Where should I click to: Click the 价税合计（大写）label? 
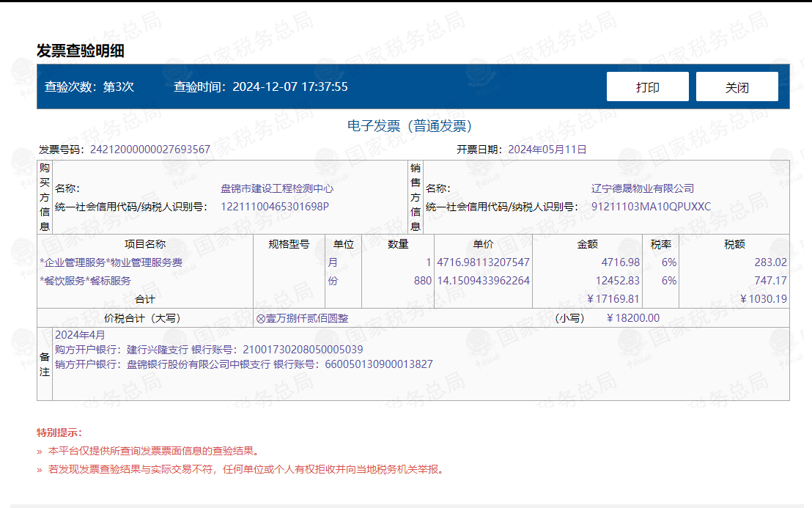[142, 318]
